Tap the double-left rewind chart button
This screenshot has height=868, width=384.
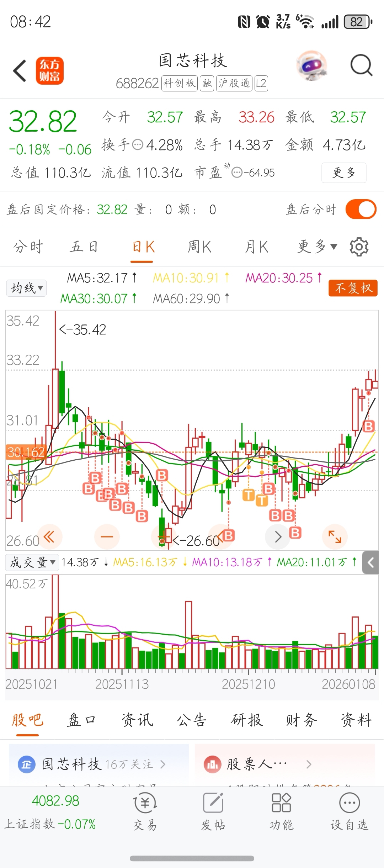coord(49,537)
